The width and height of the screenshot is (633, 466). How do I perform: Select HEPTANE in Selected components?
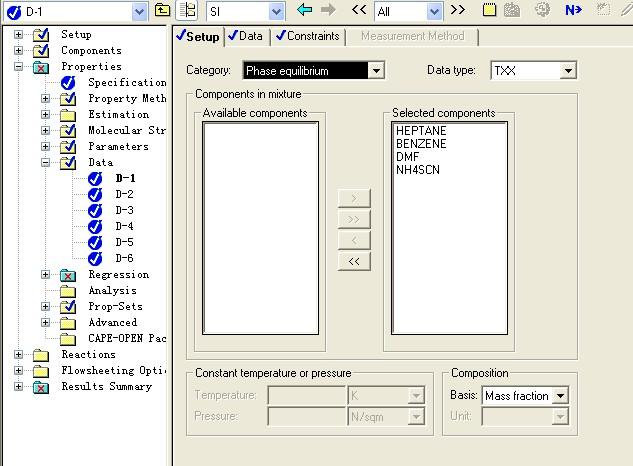pos(421,131)
